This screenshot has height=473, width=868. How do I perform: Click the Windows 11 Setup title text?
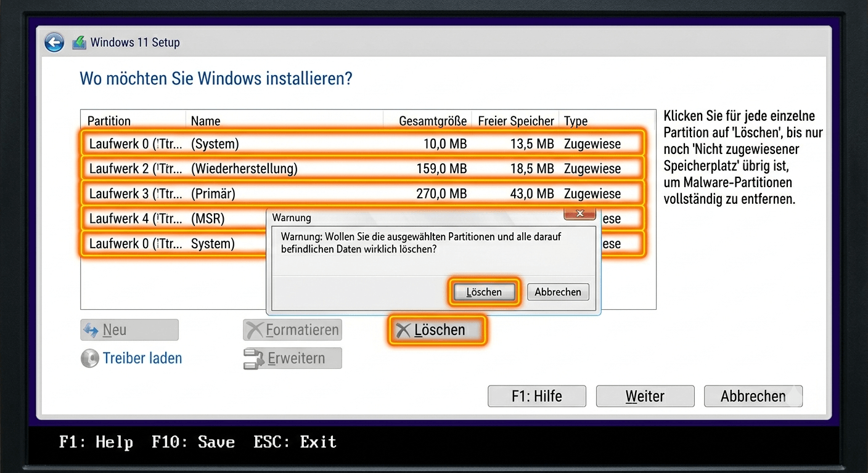click(x=135, y=42)
